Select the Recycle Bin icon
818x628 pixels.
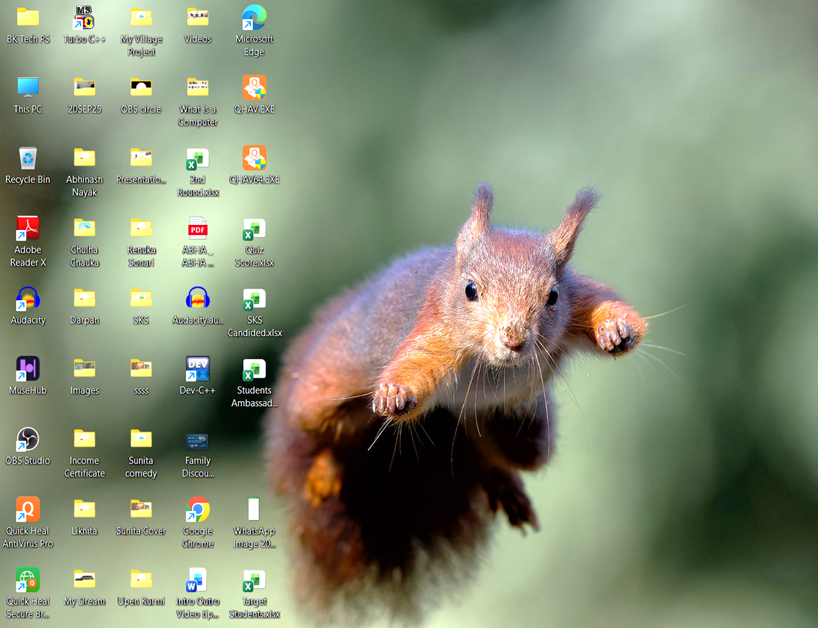click(28, 158)
